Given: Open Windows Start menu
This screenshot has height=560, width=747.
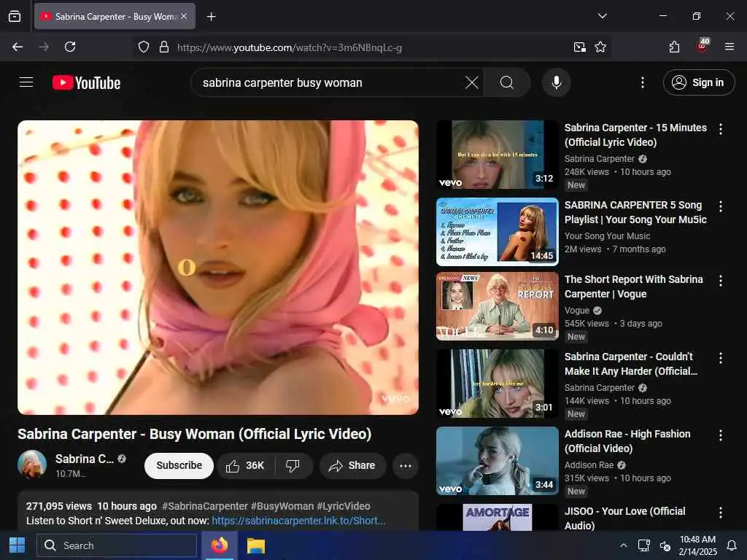Looking at the screenshot, I should (18, 545).
